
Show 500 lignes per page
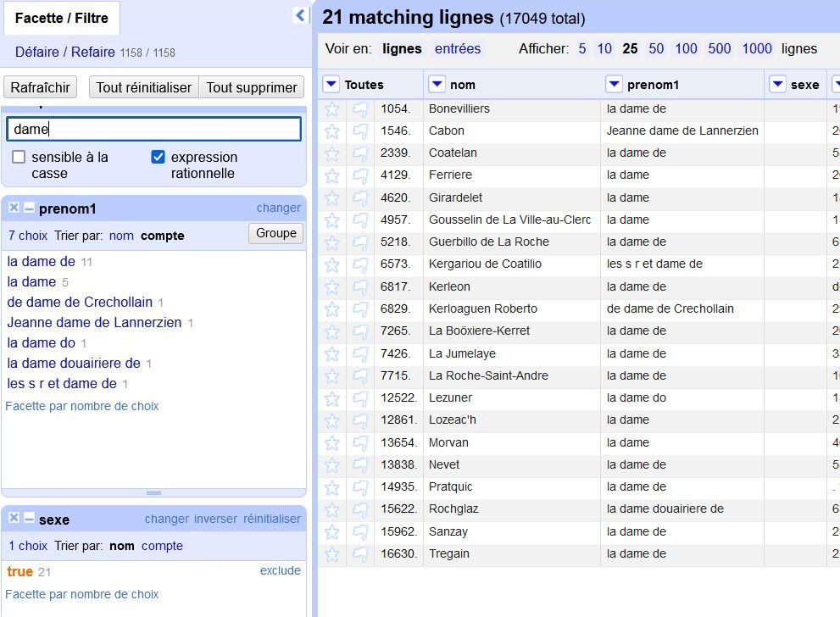(x=720, y=49)
